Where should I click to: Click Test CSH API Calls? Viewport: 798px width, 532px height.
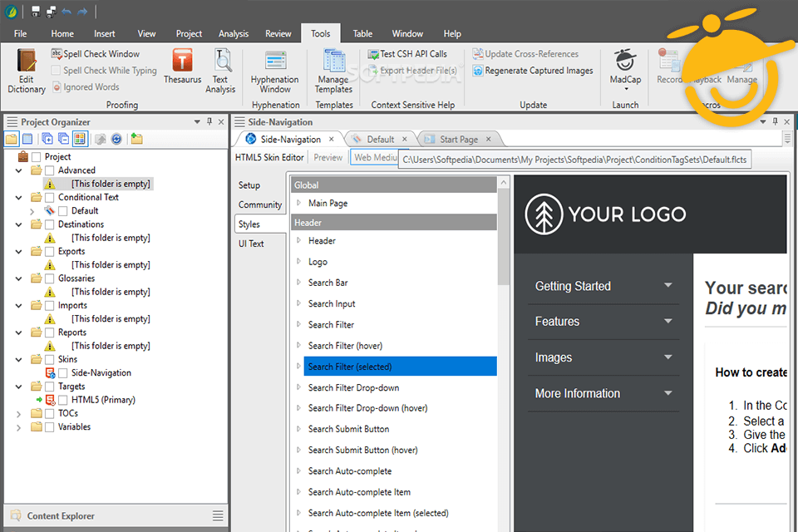(x=407, y=54)
